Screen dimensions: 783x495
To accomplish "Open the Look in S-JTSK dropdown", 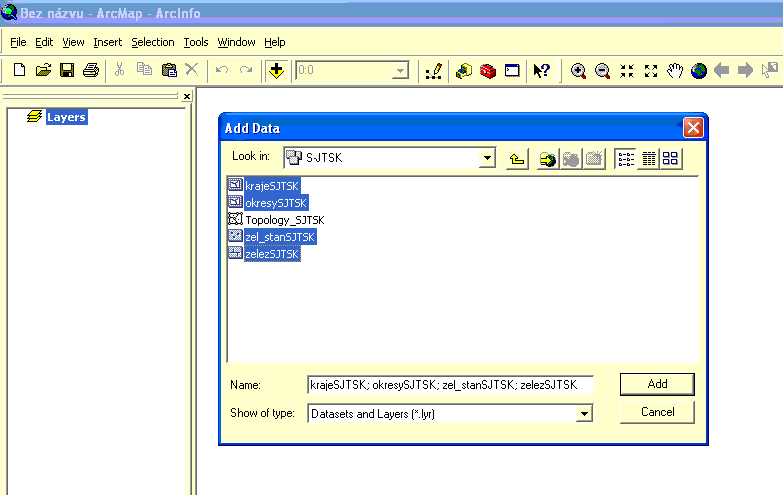I will 487,158.
